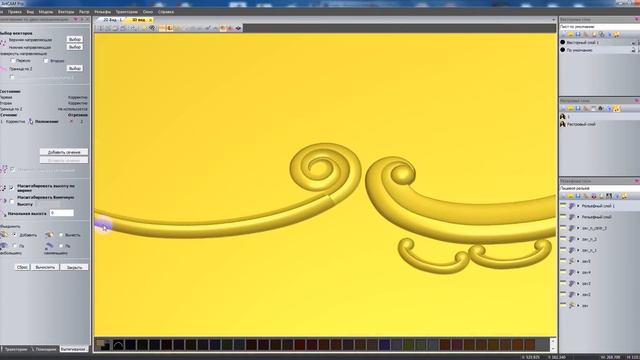Screen dimensions: 640x360
Task: Click the Добавить сечение button
Action: pos(64,152)
